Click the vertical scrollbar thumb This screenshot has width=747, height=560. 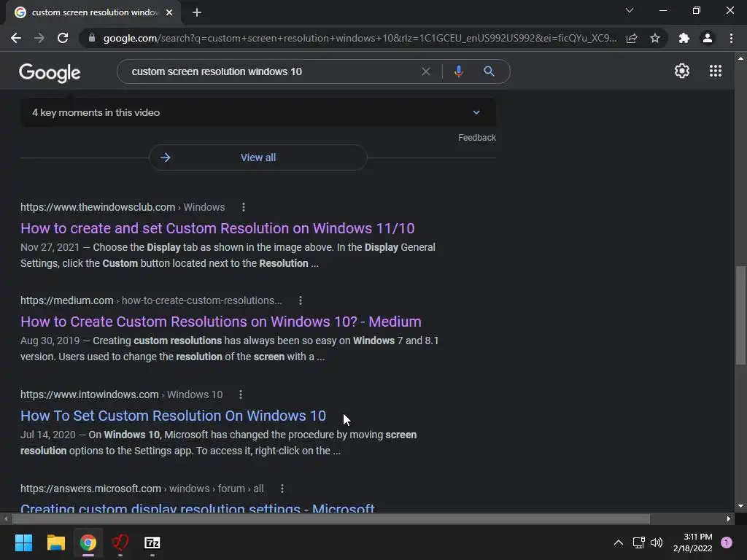click(740, 315)
